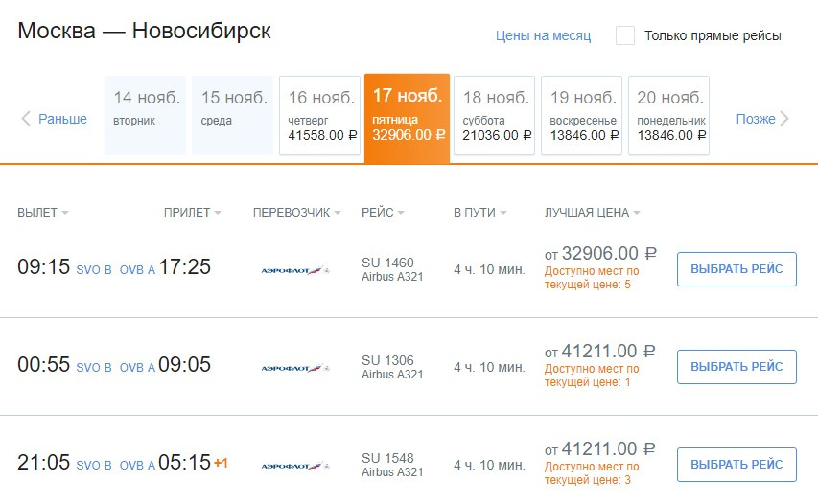Screen dimensions: 818x504
Task: Sort by В пути duration header
Action: tap(479, 213)
